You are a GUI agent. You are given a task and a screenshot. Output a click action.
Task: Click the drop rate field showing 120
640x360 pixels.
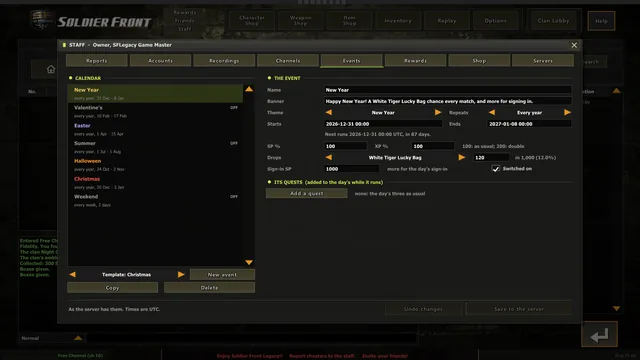(x=491, y=157)
